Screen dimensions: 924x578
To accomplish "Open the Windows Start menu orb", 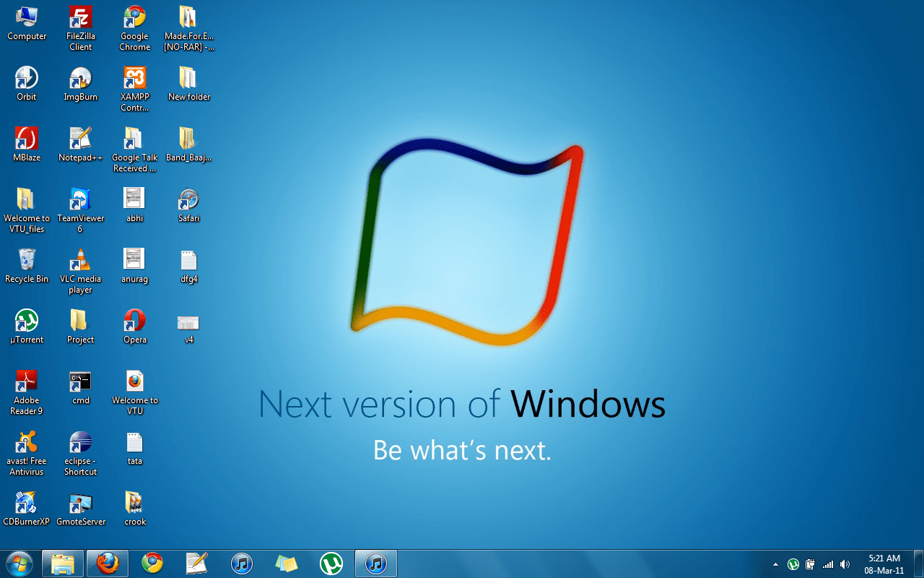I will point(19,563).
